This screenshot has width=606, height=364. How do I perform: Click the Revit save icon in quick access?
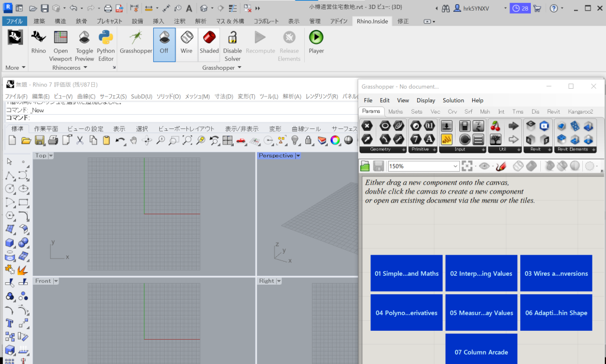(44, 8)
